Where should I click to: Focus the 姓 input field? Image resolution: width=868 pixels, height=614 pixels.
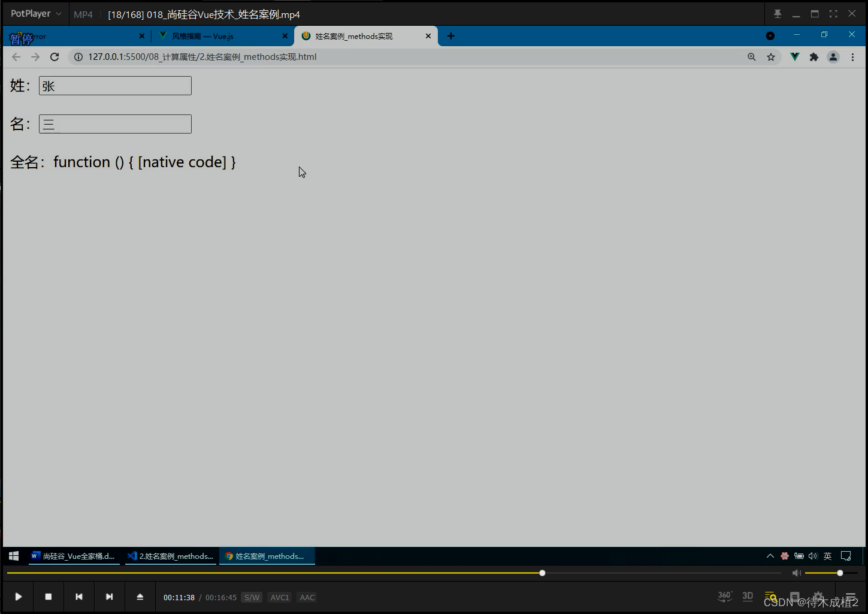pos(115,86)
